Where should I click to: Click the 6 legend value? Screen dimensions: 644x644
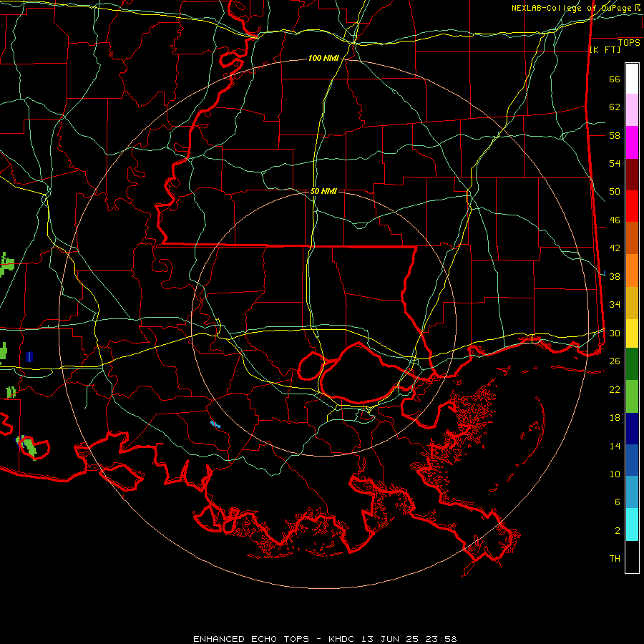pos(618,502)
